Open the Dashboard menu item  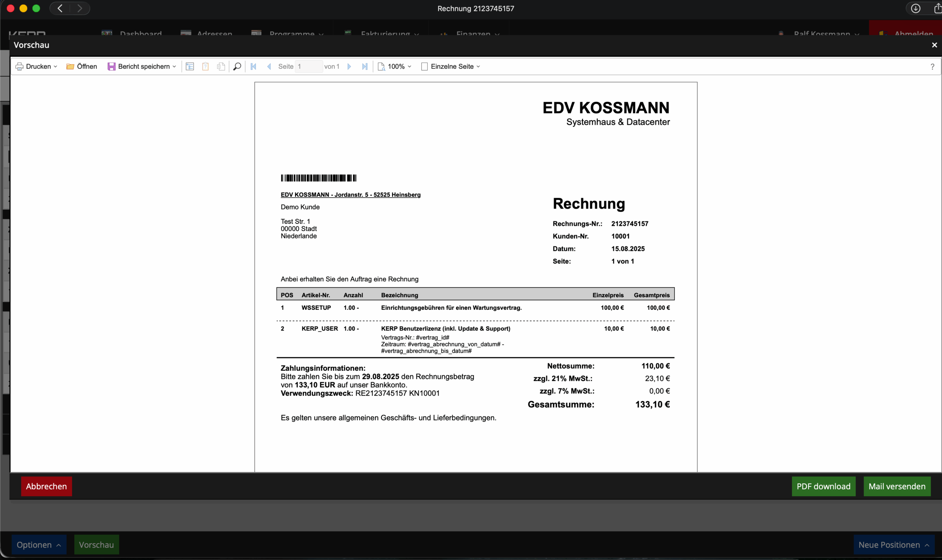point(132,33)
